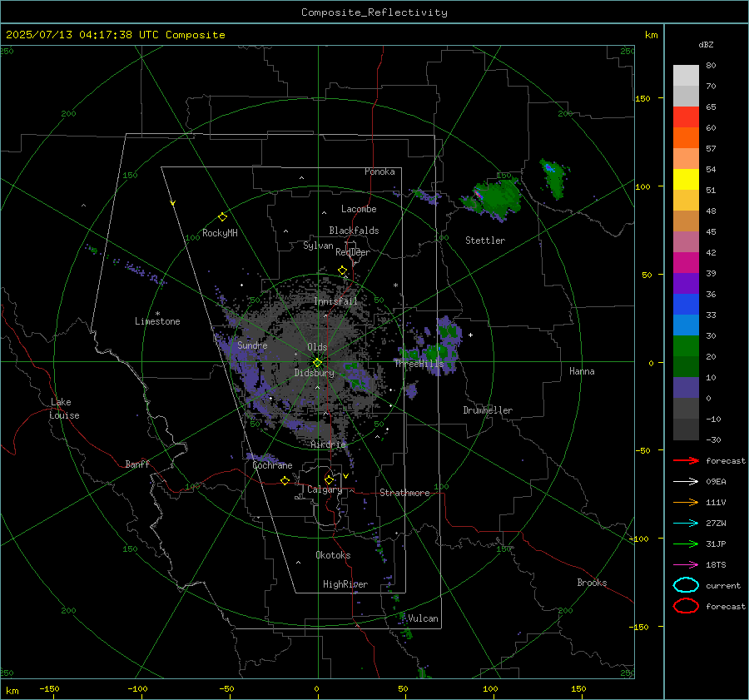The image size is (749, 700).
Task: Click the Brooks town label
Action: (592, 583)
